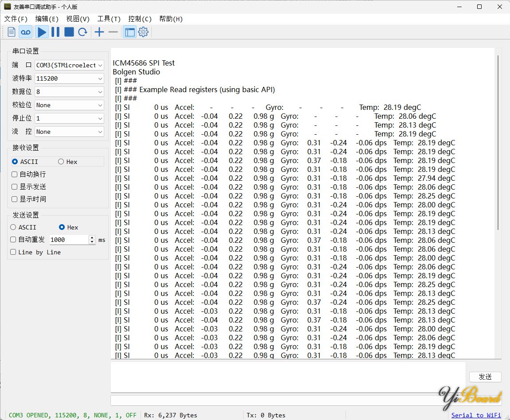This screenshot has height=420, width=510.
Task: Open the 工具(T) menu
Action: pos(109,19)
